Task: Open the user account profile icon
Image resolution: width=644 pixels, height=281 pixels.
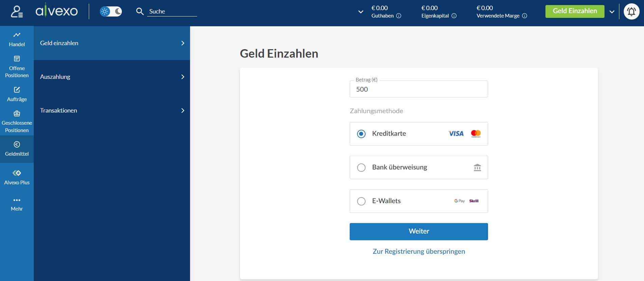Action: 17,12
